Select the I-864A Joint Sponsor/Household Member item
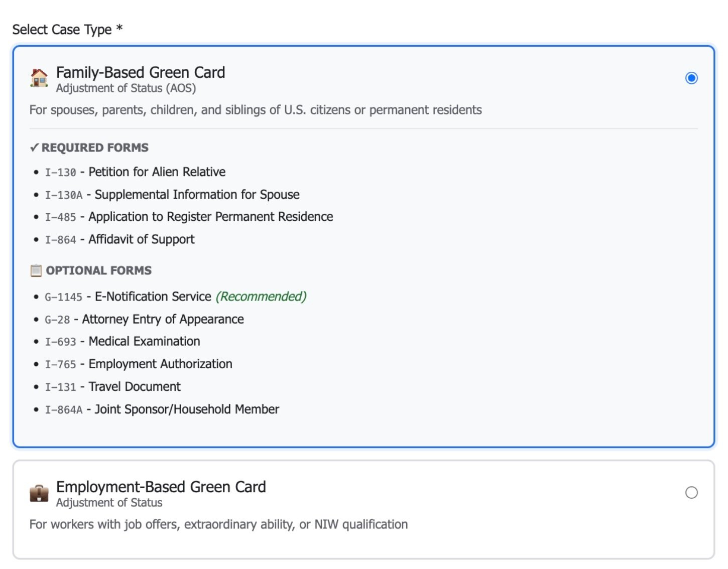 pyautogui.click(x=162, y=409)
